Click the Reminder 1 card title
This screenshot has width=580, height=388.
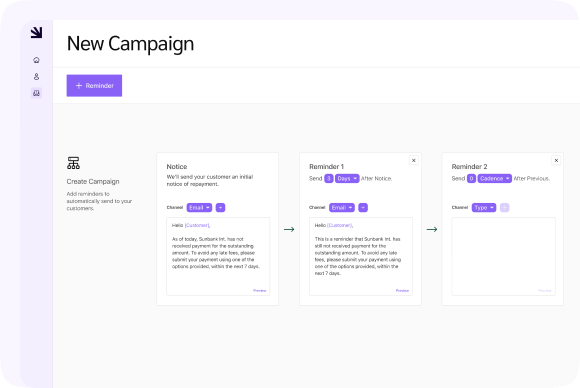click(327, 167)
